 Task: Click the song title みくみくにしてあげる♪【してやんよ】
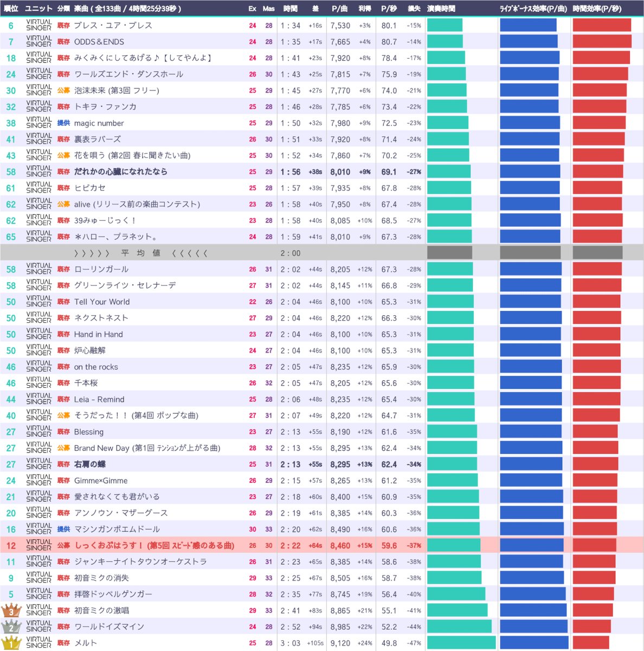(x=143, y=58)
